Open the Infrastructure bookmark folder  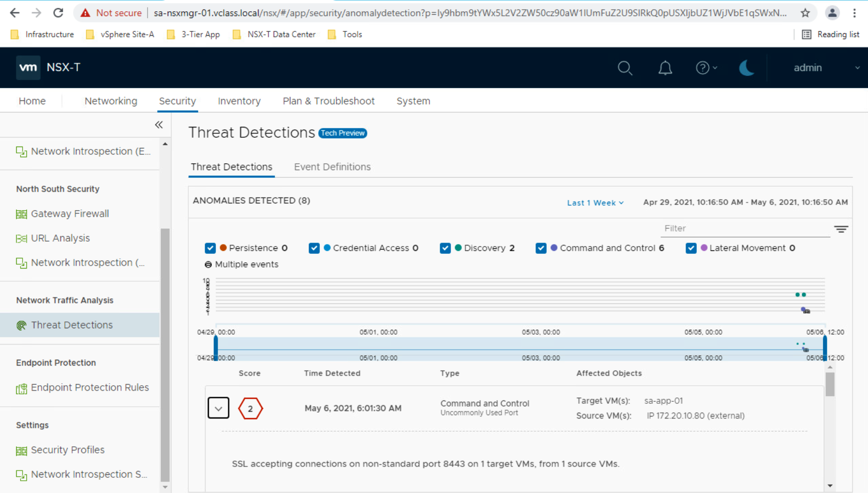pos(42,34)
